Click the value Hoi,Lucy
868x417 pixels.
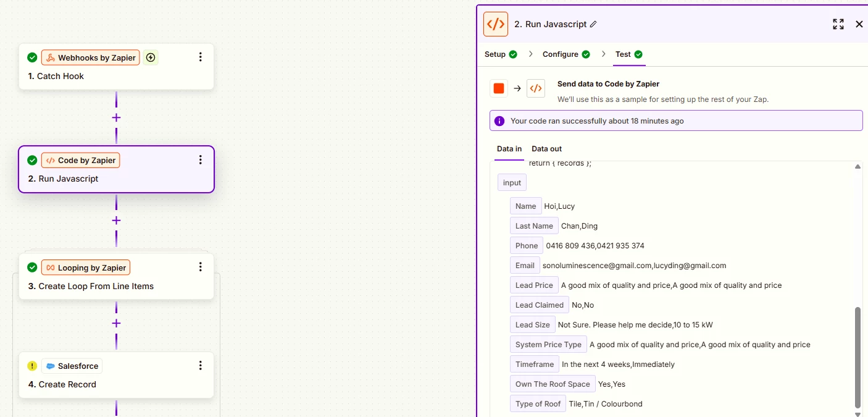pos(559,206)
